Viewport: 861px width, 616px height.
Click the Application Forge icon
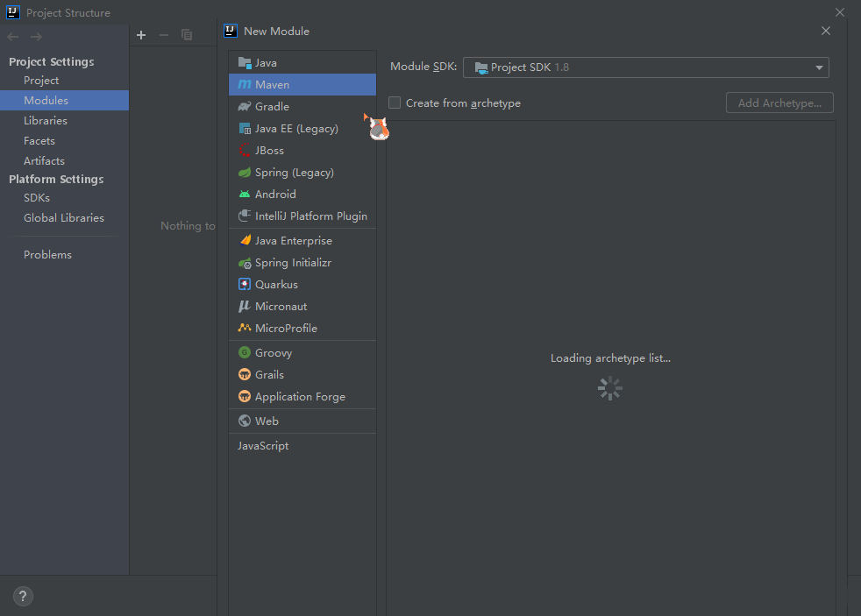(245, 396)
